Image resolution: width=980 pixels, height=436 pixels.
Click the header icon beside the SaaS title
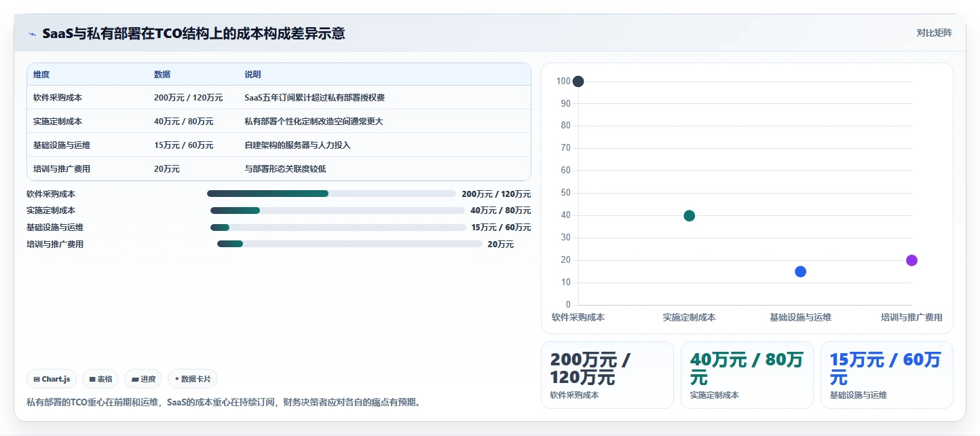(x=32, y=33)
